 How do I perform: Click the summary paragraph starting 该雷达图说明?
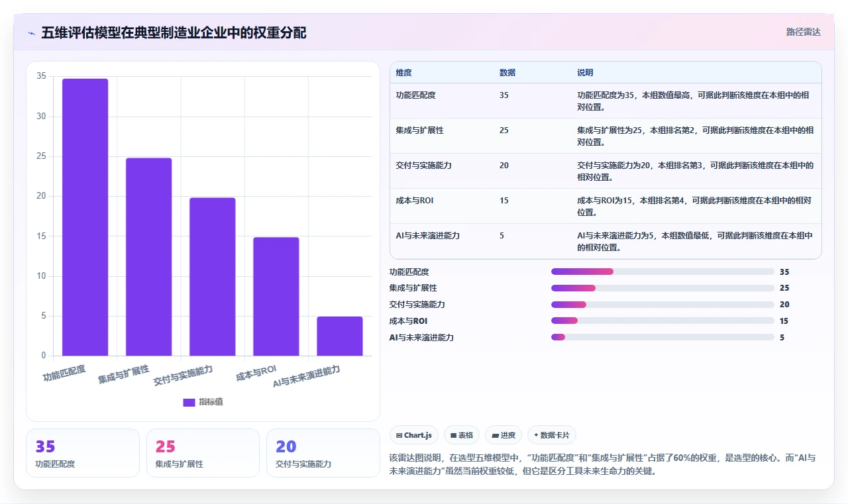(x=603, y=465)
